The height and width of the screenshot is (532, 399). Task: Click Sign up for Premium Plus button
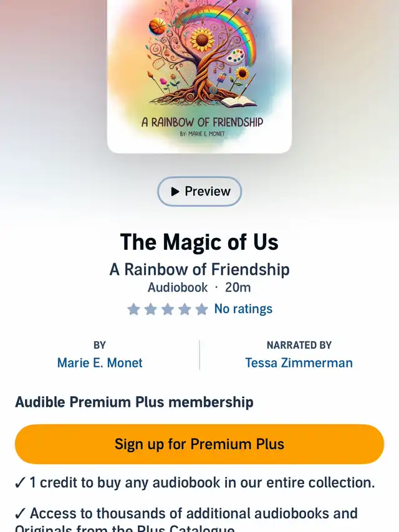pyautogui.click(x=199, y=444)
